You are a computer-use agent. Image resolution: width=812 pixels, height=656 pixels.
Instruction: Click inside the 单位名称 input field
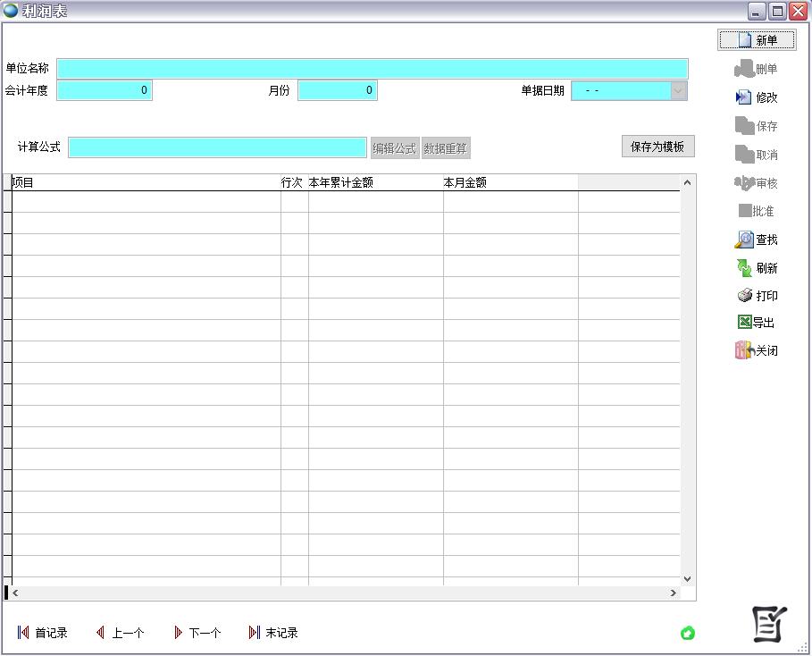[373, 68]
